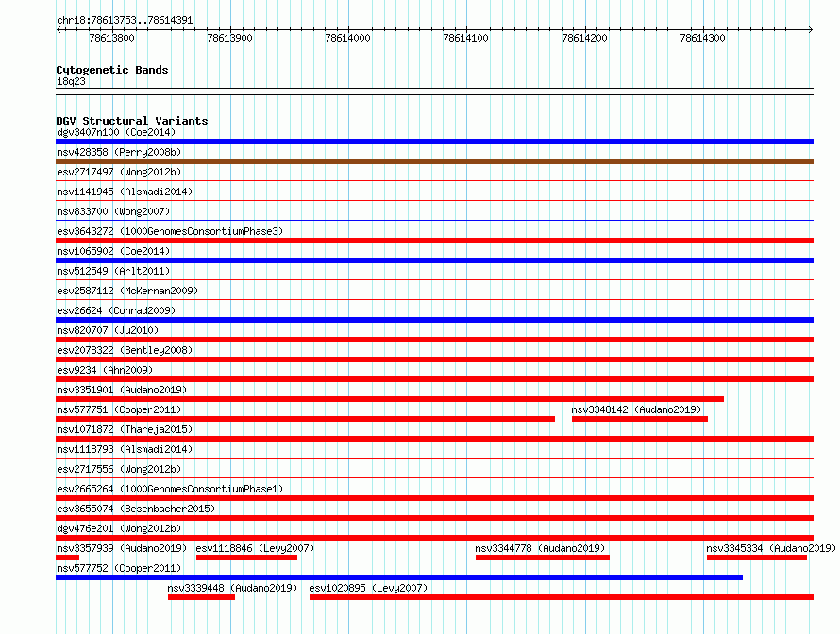The image size is (840, 634).
Task: Open the nsv820707 (Ju2010) label
Action: pyautogui.click(x=108, y=330)
